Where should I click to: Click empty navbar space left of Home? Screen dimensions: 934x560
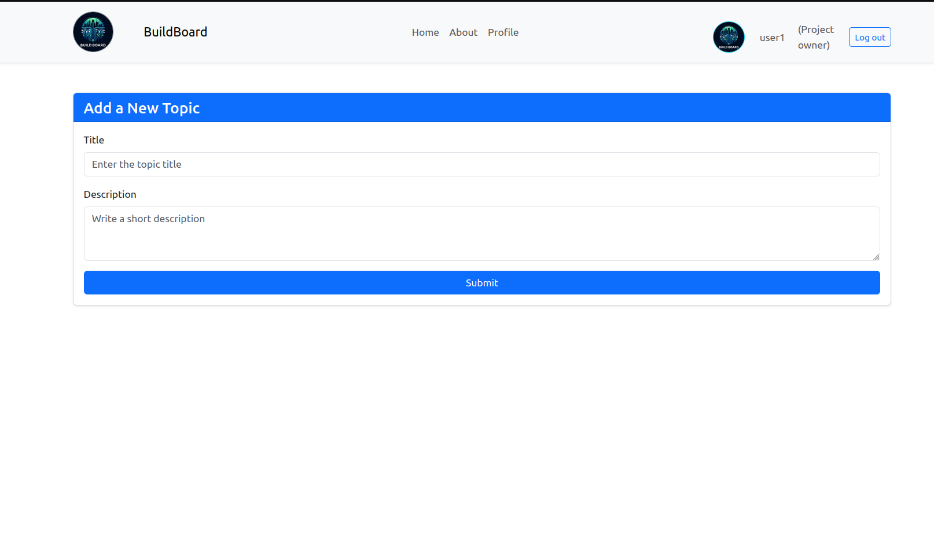312,32
